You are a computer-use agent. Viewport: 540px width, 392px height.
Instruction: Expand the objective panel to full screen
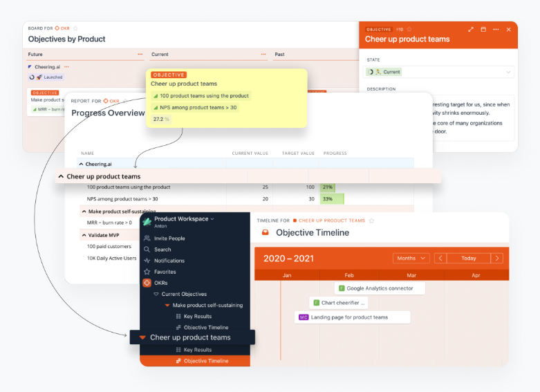pos(471,30)
